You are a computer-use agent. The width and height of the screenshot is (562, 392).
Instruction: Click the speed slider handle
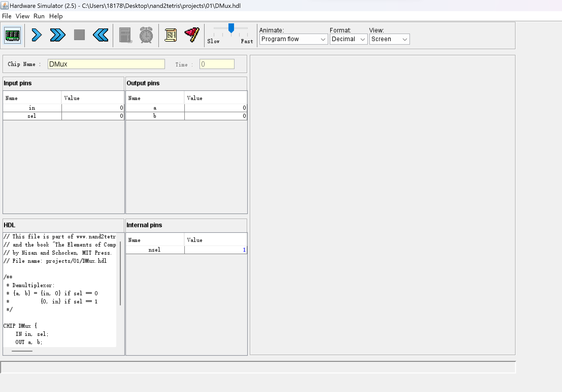[x=231, y=28]
